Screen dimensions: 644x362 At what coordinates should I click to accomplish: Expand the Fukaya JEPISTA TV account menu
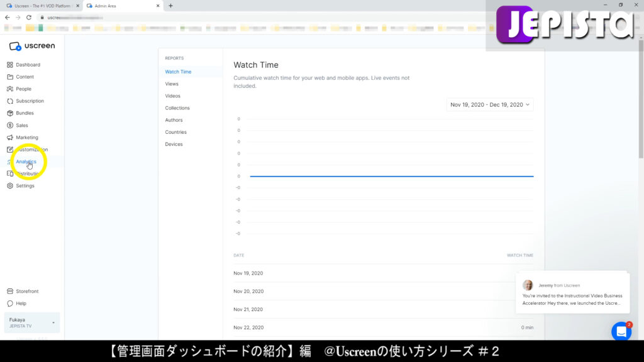click(31, 322)
